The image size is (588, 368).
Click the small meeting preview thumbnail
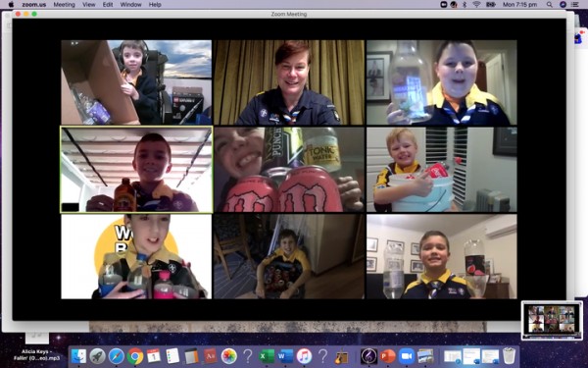(x=552, y=320)
